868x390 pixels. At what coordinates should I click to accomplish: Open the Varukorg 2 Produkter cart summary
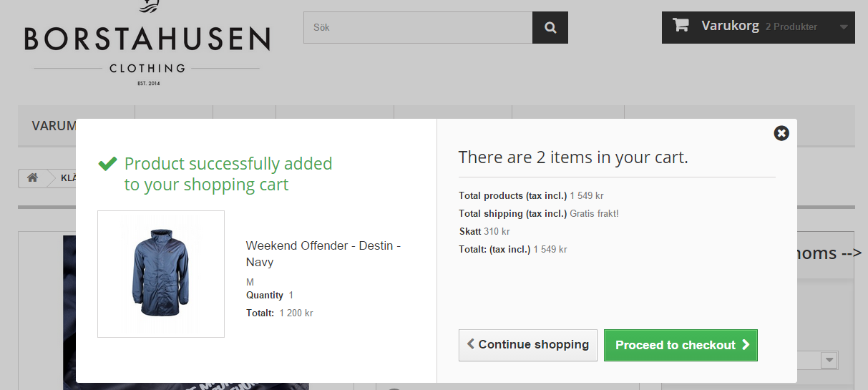pos(759,27)
